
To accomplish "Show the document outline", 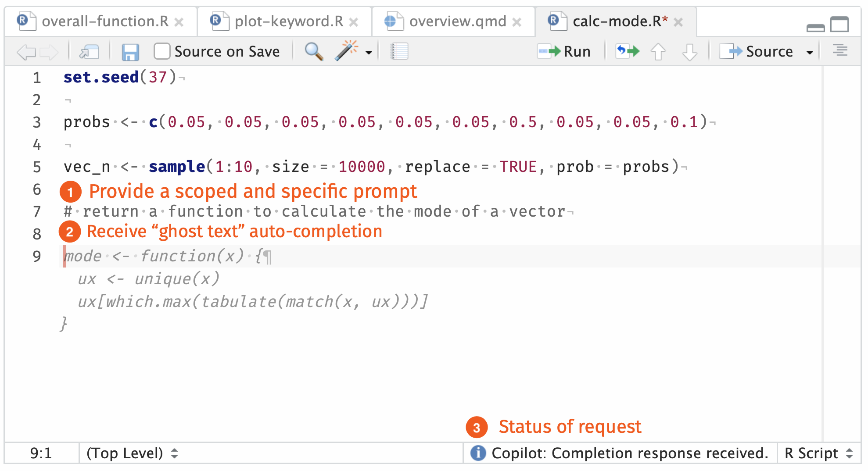I will (x=840, y=51).
